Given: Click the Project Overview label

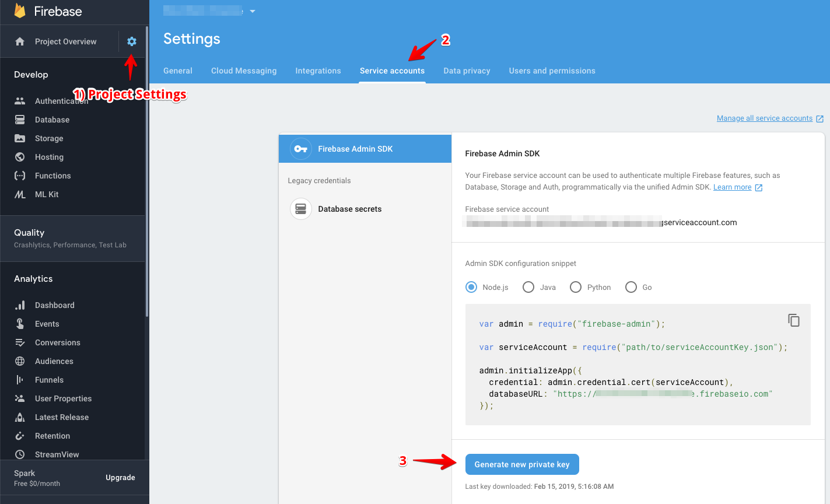Looking at the screenshot, I should [66, 41].
